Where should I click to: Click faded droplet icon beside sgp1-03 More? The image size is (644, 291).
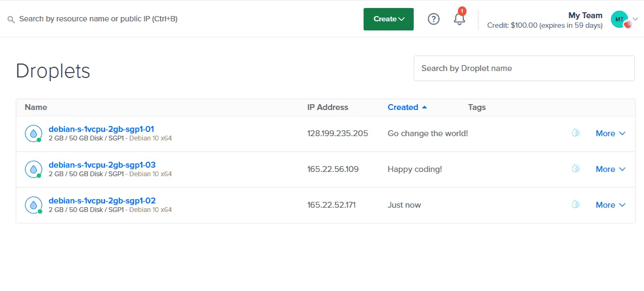[x=576, y=169]
